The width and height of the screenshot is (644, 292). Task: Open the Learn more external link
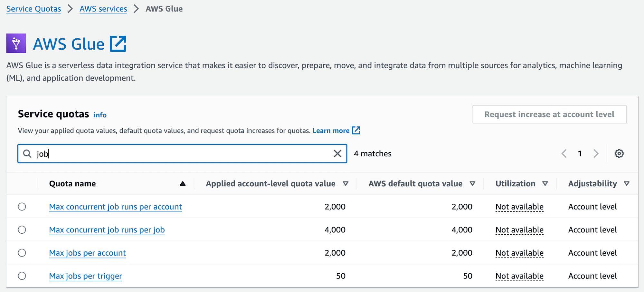[x=336, y=131]
